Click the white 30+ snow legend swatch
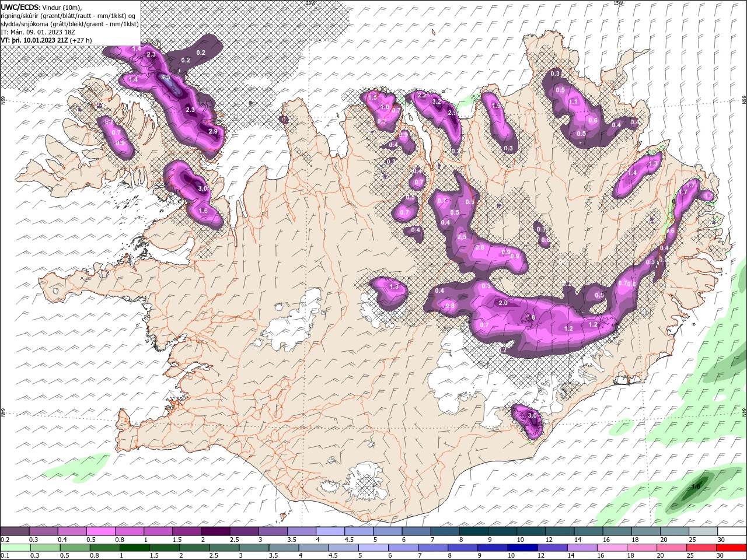 point(731,531)
